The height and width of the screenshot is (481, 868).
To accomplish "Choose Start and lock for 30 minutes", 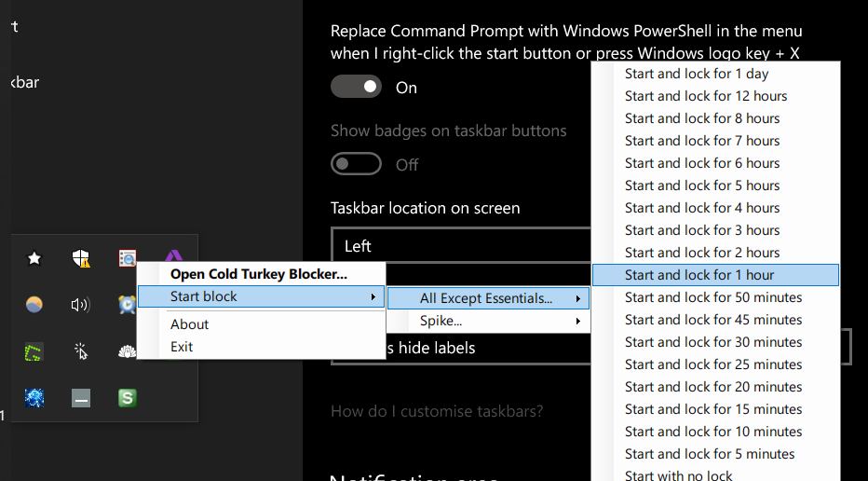I will (716, 342).
